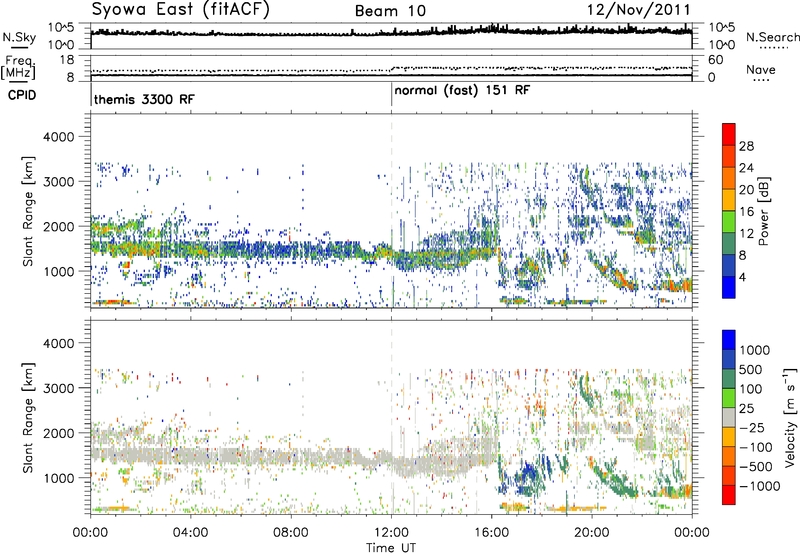Image resolution: width=800 pixels, height=554 pixels.
Task: Click the 20:00 time axis tick label
Action: [x=592, y=533]
